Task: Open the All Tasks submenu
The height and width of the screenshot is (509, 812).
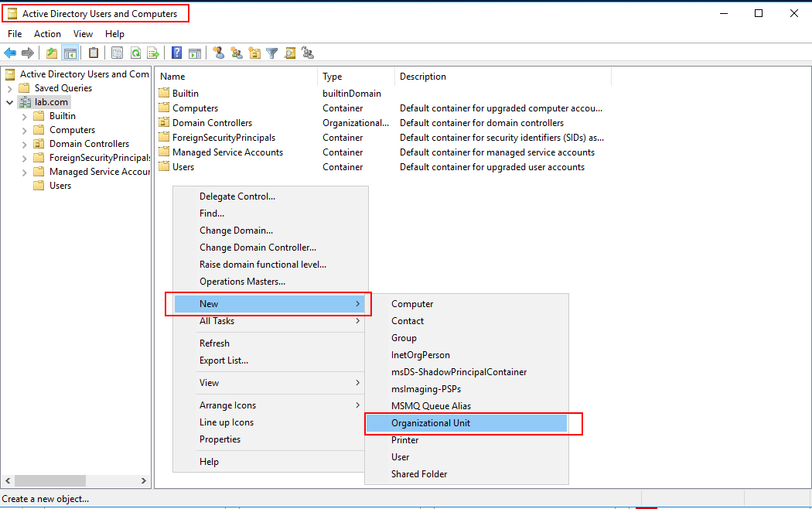Action: coord(269,321)
